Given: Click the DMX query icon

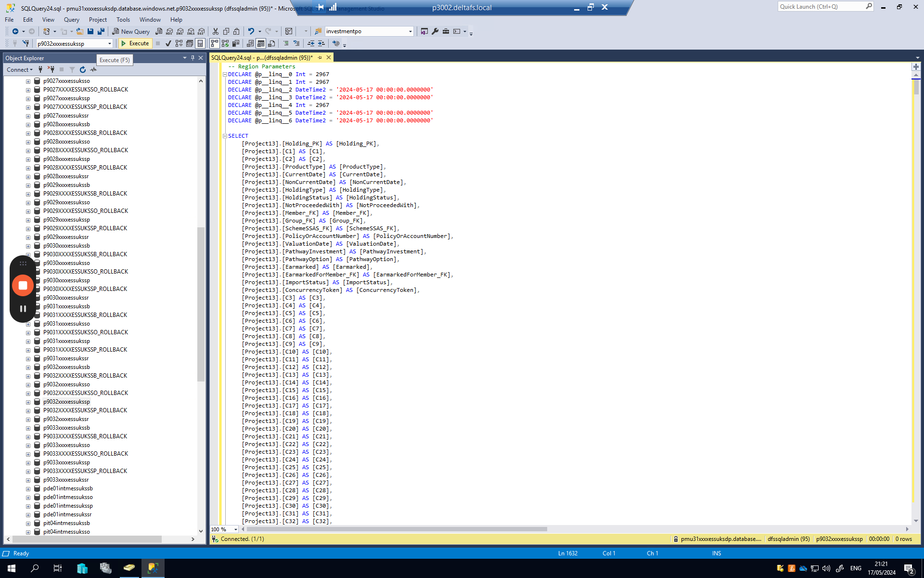Looking at the screenshot, I should (x=180, y=31).
